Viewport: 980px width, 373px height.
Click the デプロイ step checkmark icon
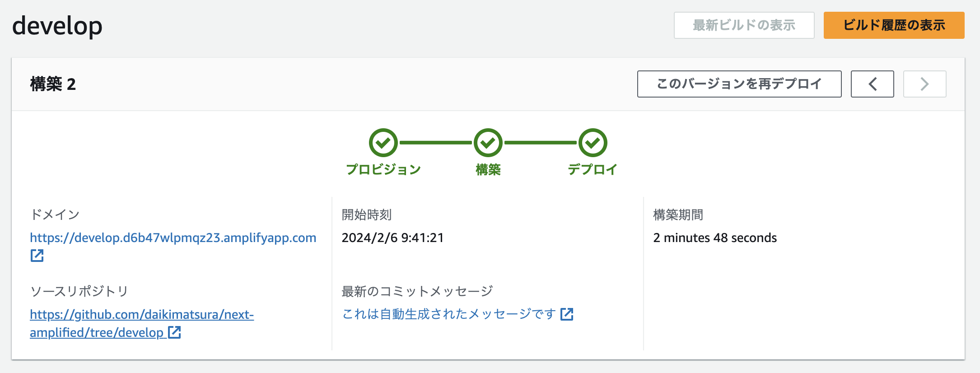tap(593, 143)
